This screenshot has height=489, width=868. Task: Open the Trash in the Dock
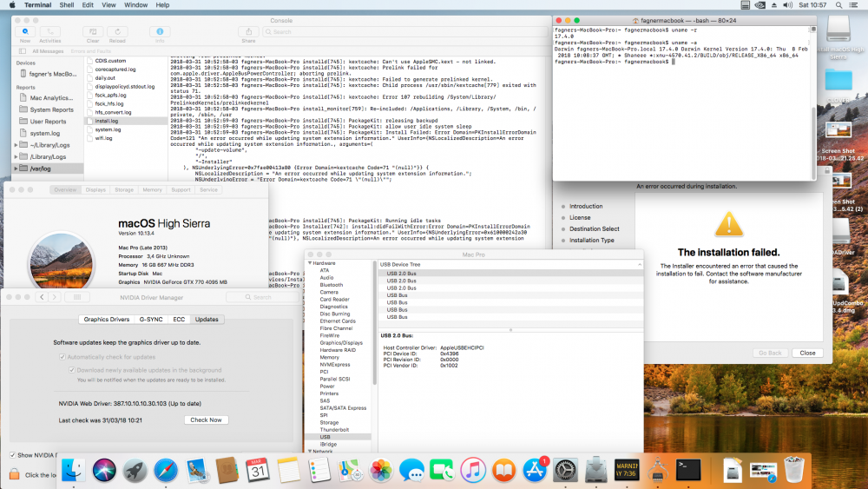(x=794, y=470)
